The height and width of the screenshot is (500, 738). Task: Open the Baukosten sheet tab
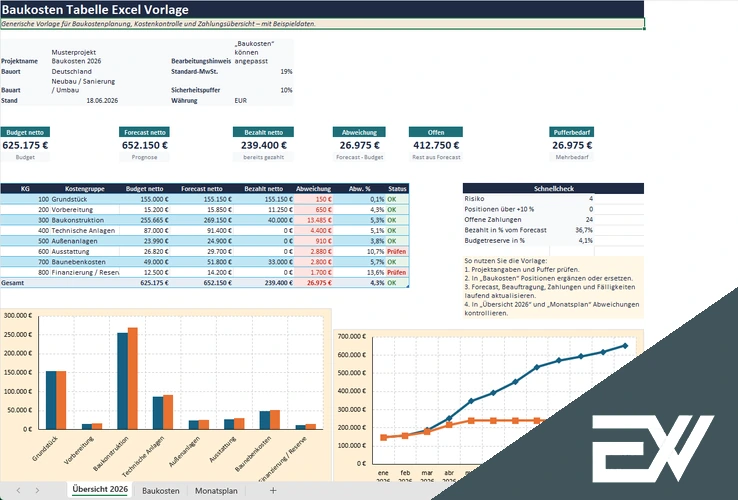pyautogui.click(x=160, y=491)
